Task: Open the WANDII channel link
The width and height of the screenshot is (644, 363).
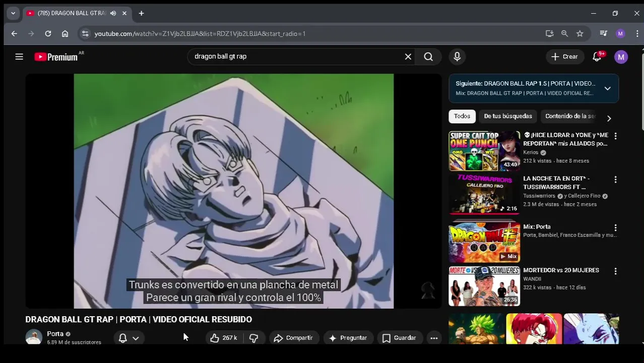Action: click(x=532, y=279)
